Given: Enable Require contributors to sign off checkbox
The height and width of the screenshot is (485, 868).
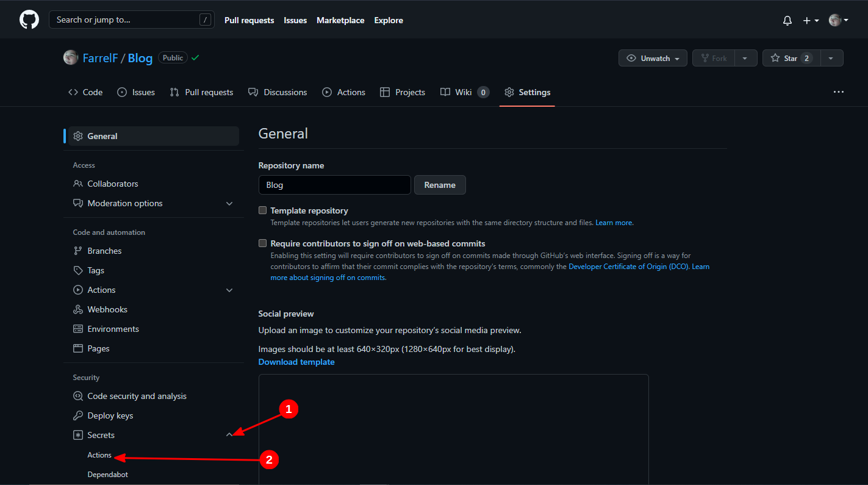Looking at the screenshot, I should pyautogui.click(x=263, y=243).
